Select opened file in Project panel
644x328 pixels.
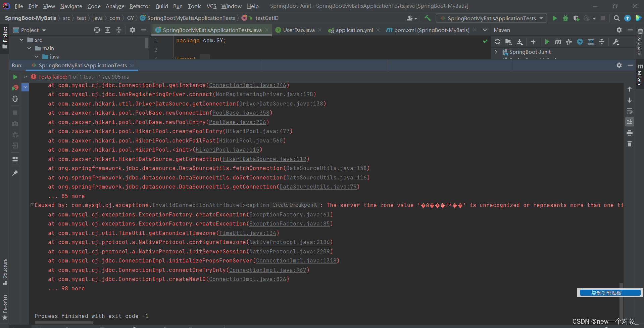pos(97,30)
